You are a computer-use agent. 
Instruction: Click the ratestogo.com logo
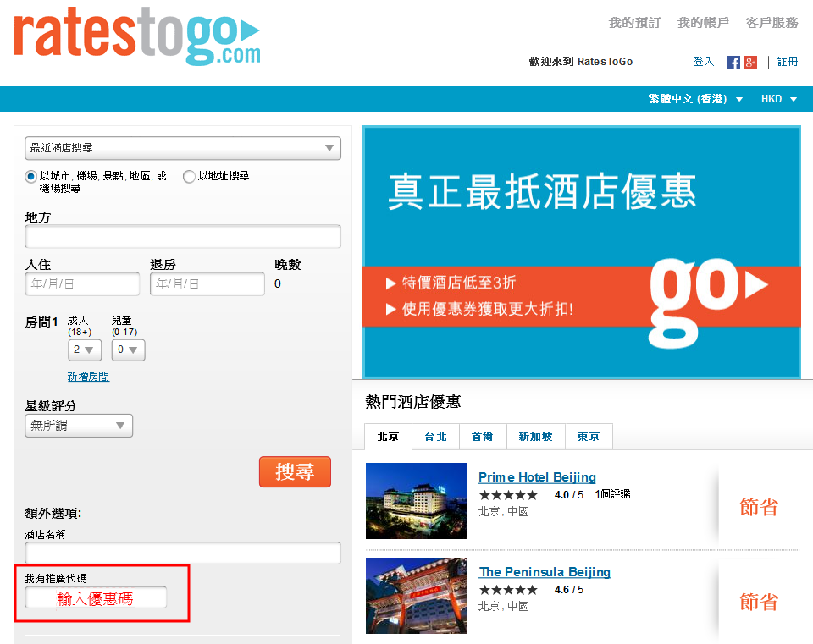tap(136, 37)
